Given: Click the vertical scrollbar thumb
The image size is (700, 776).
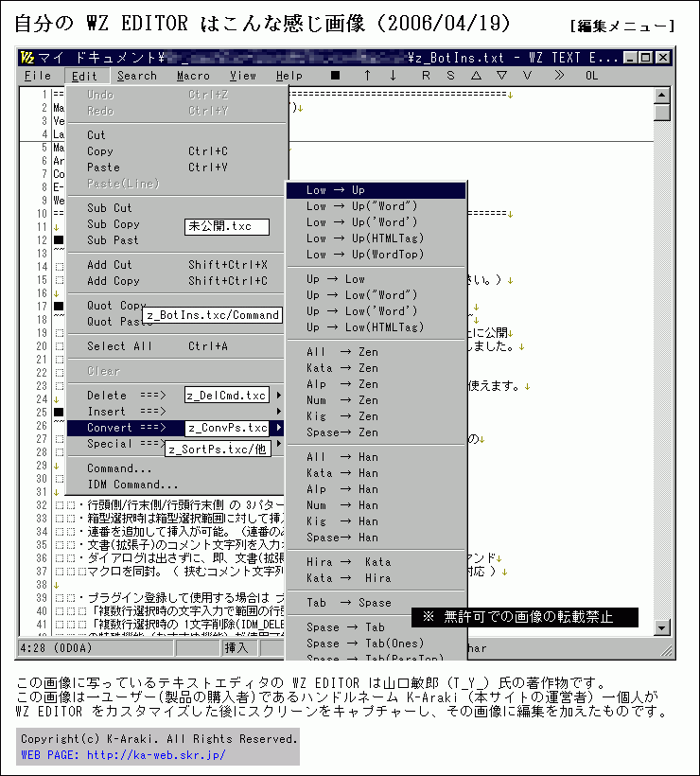Looking at the screenshot, I should tap(662, 113).
